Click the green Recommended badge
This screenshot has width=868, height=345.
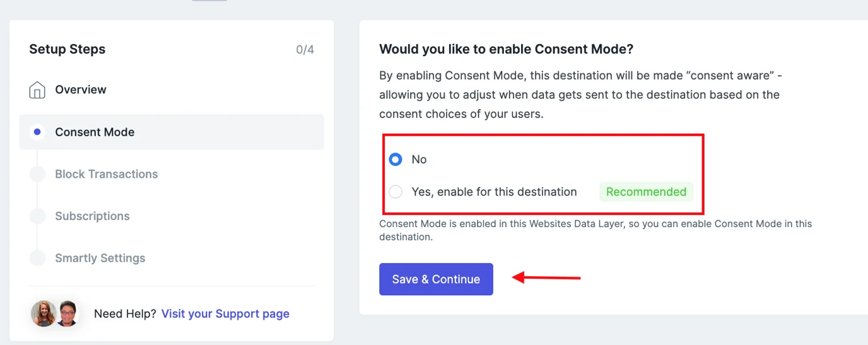tap(646, 192)
